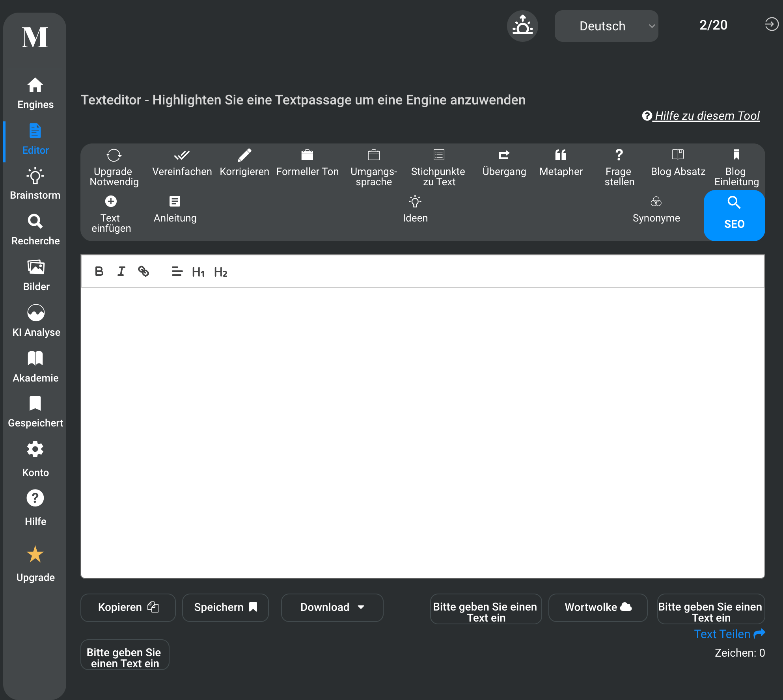
Task: Apply the Frage stellen engine
Action: [619, 167]
